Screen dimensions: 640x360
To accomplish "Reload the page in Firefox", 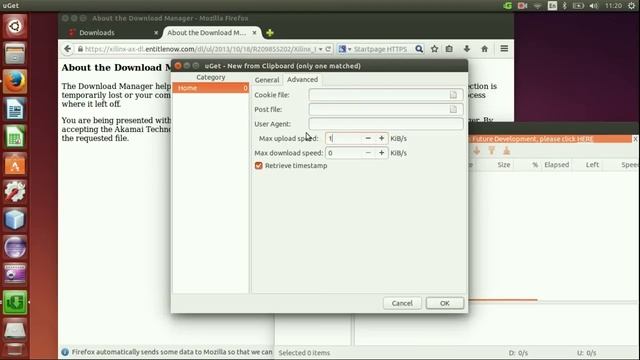I will point(328,49).
